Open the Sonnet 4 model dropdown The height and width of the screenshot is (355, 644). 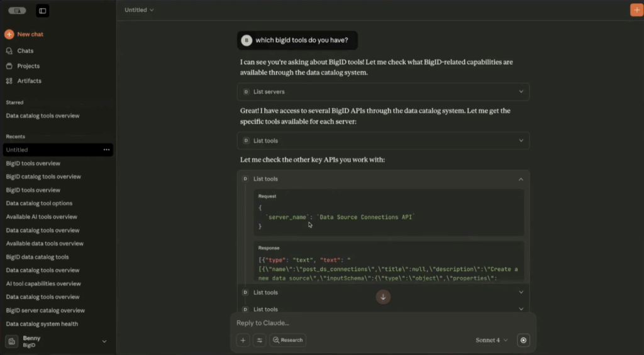tap(491, 340)
